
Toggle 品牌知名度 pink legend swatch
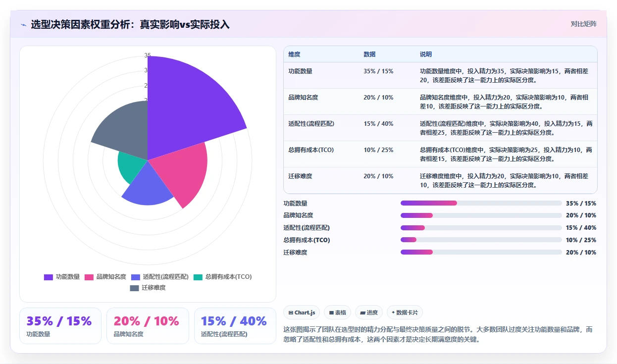pos(89,277)
